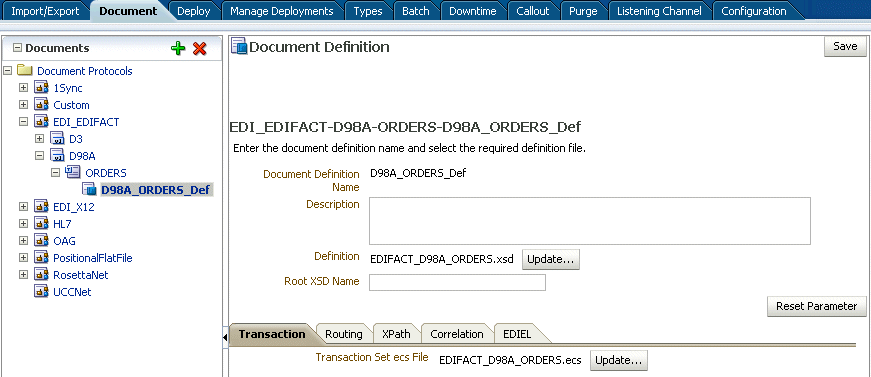The image size is (871, 377).
Task: Click Update next to Definition xsd file
Action: pyautogui.click(x=550, y=259)
